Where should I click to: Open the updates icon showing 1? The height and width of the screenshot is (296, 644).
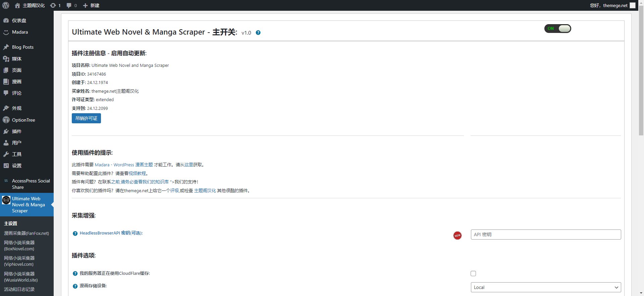(x=55, y=5)
